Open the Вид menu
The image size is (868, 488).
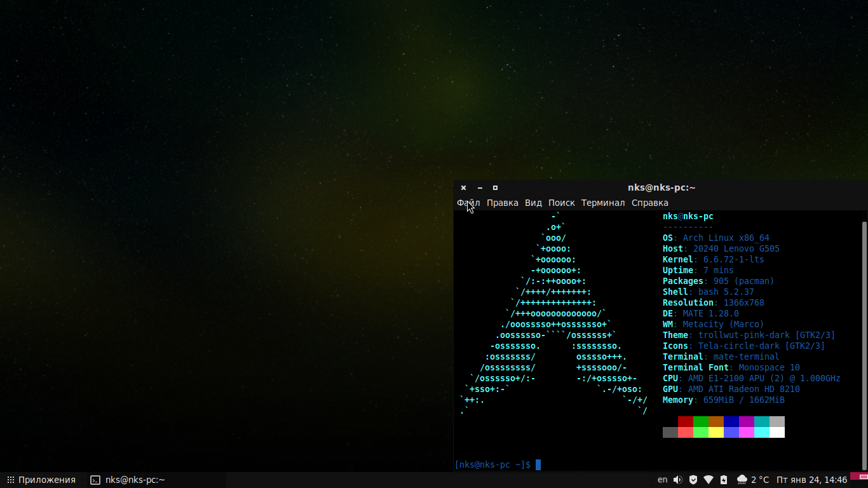pos(533,203)
